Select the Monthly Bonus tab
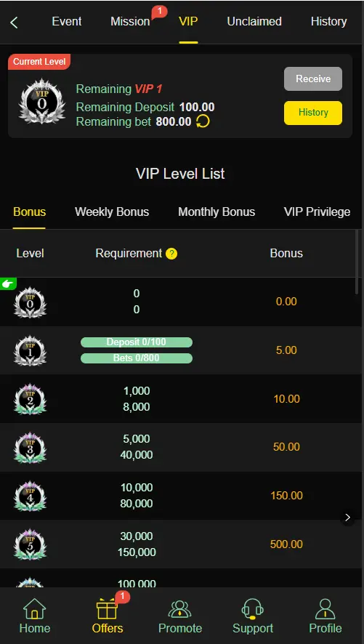 coord(217,212)
